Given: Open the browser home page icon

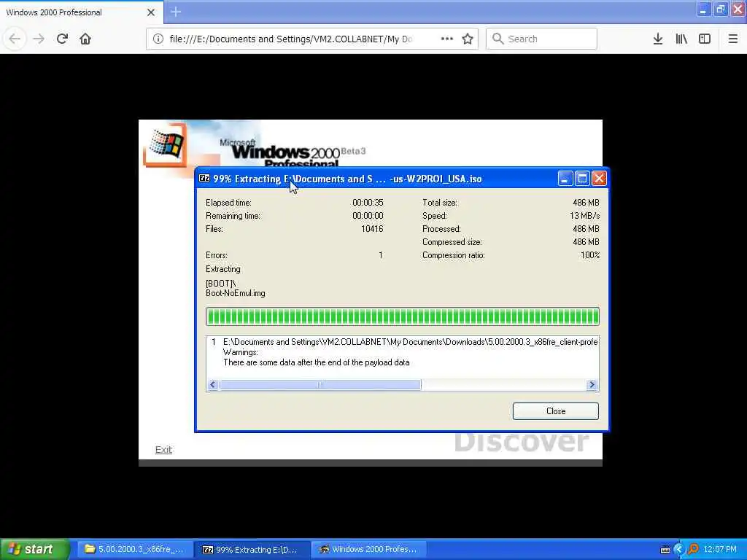Looking at the screenshot, I should 85,39.
